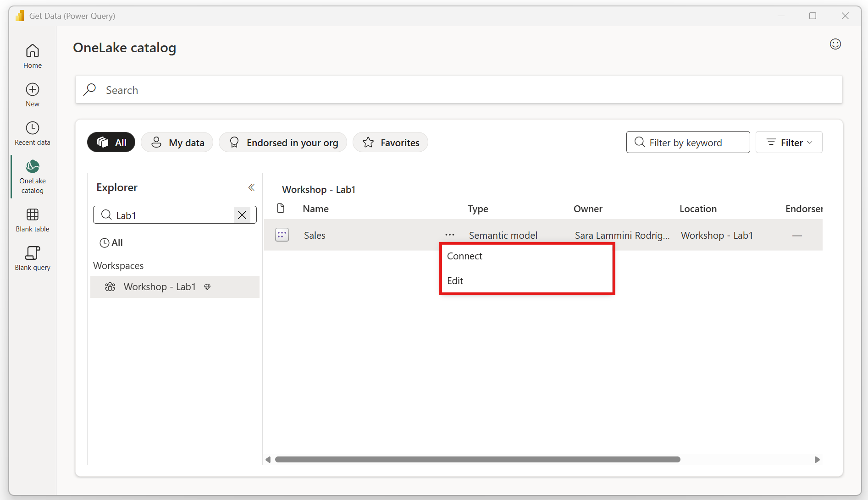Click the Sales item name

pyautogui.click(x=315, y=236)
